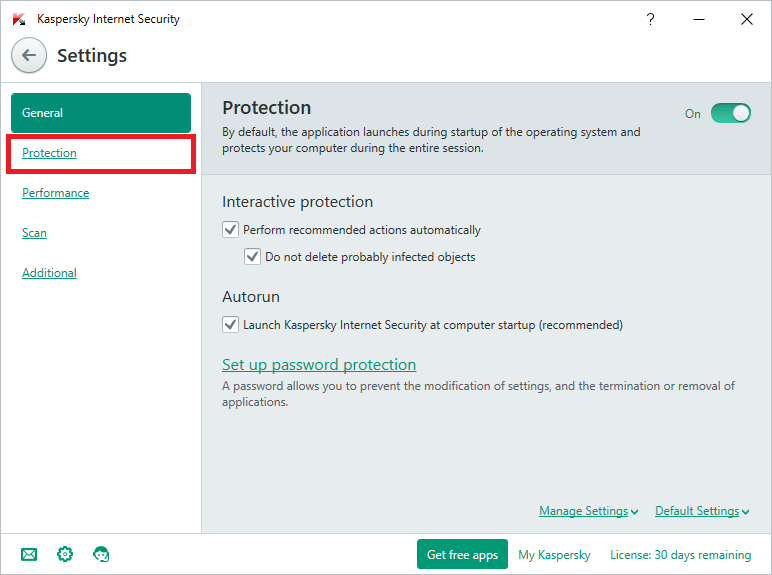Click the Kaspersky logo in title bar
The image size is (772, 575).
click(18, 19)
